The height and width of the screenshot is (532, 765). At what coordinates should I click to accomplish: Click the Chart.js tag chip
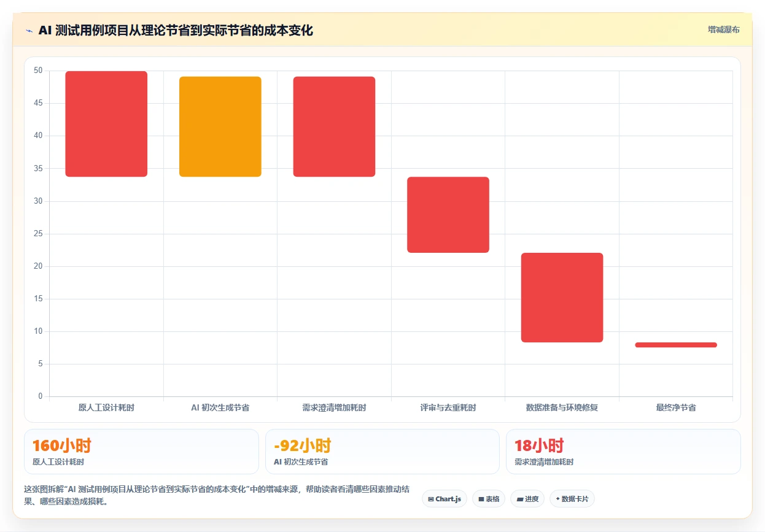[x=445, y=499]
